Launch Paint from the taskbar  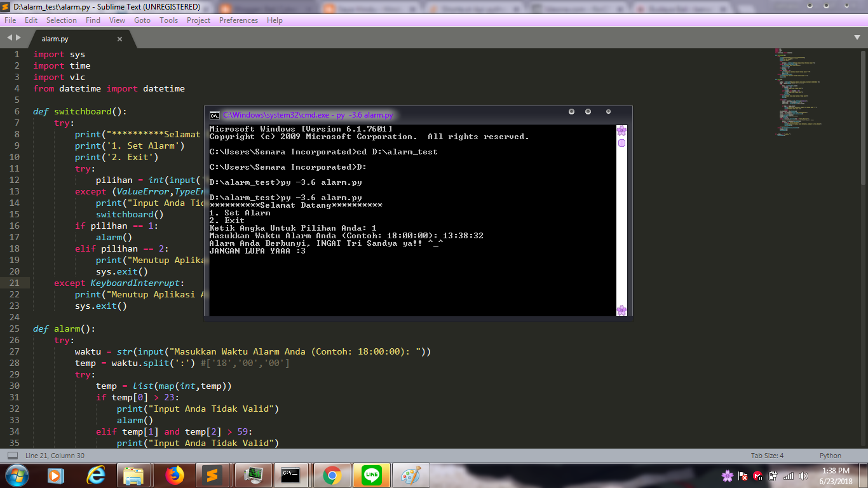tap(410, 475)
